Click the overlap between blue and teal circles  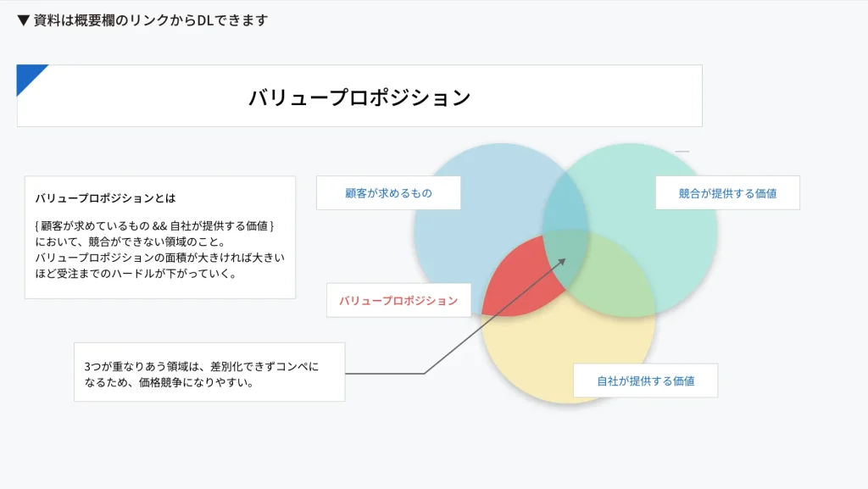pos(565,202)
